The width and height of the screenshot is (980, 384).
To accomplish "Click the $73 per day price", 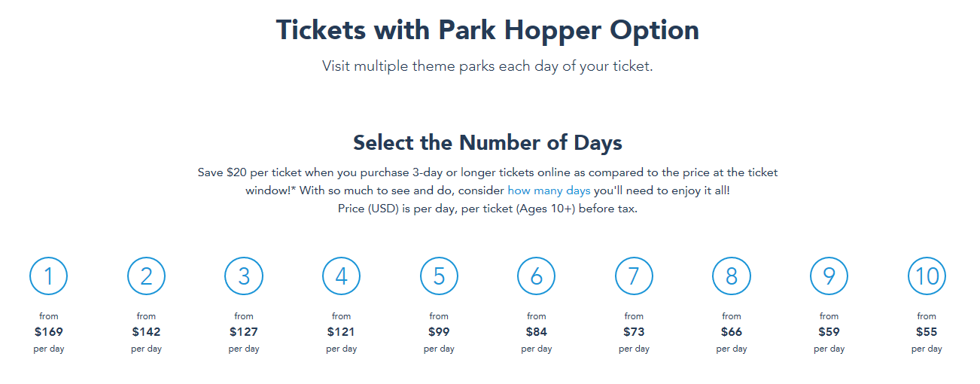I will point(634,331).
